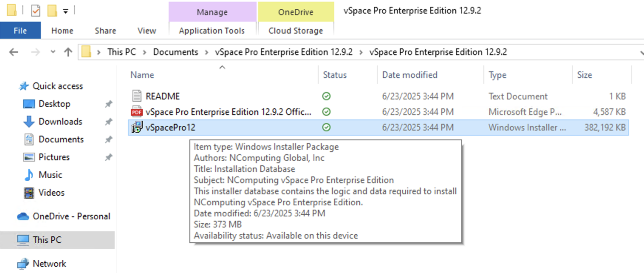This screenshot has width=644, height=273.
Task: Open the Cloud Storage tab
Action: (x=296, y=31)
